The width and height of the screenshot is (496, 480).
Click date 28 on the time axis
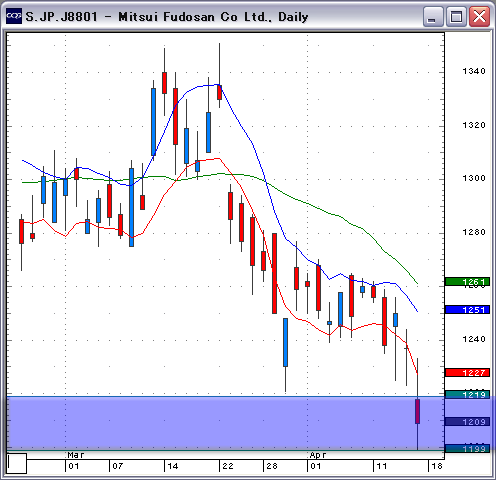pyautogui.click(x=272, y=466)
